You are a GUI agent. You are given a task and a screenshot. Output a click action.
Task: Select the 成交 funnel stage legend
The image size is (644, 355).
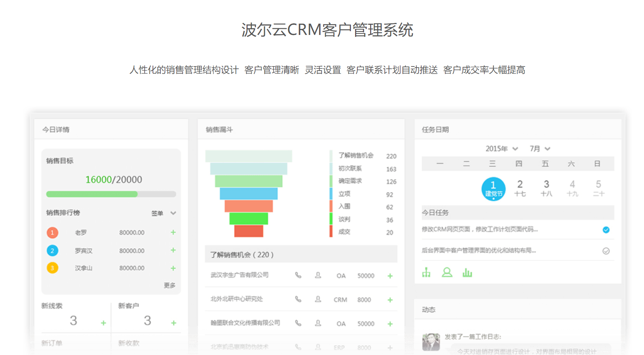[344, 232]
